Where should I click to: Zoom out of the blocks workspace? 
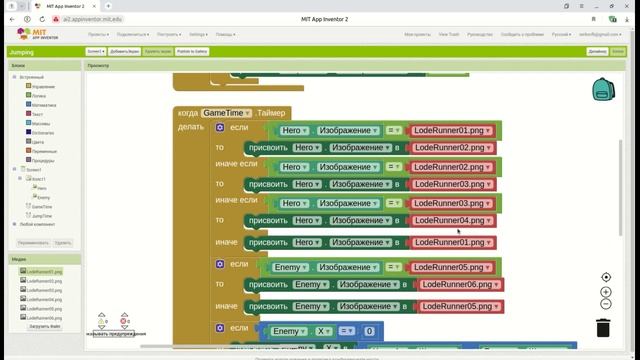(x=606, y=304)
